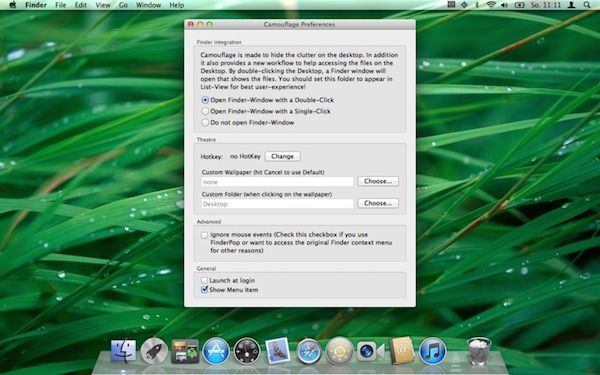Open Launchpad rocket icon in dock
Viewport: 600px width, 375px height.
point(154,351)
